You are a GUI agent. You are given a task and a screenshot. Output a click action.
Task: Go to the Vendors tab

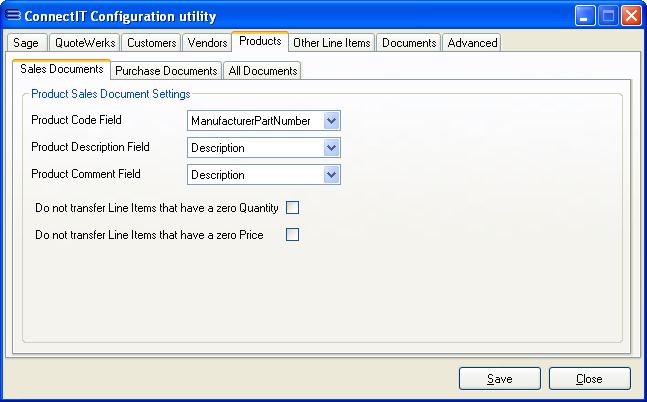click(207, 43)
